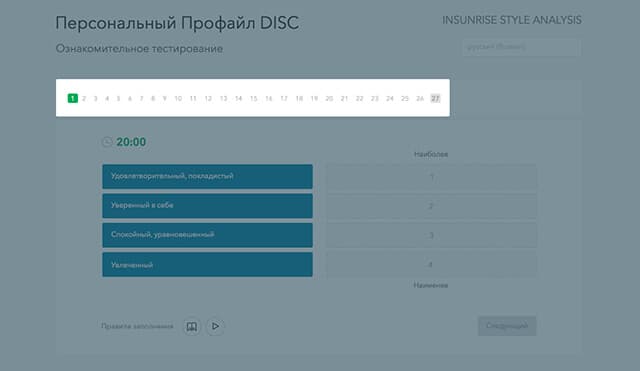Image resolution: width=640 pixels, height=371 pixels.
Task: Jump to question 22 in navigator
Action: (x=360, y=98)
